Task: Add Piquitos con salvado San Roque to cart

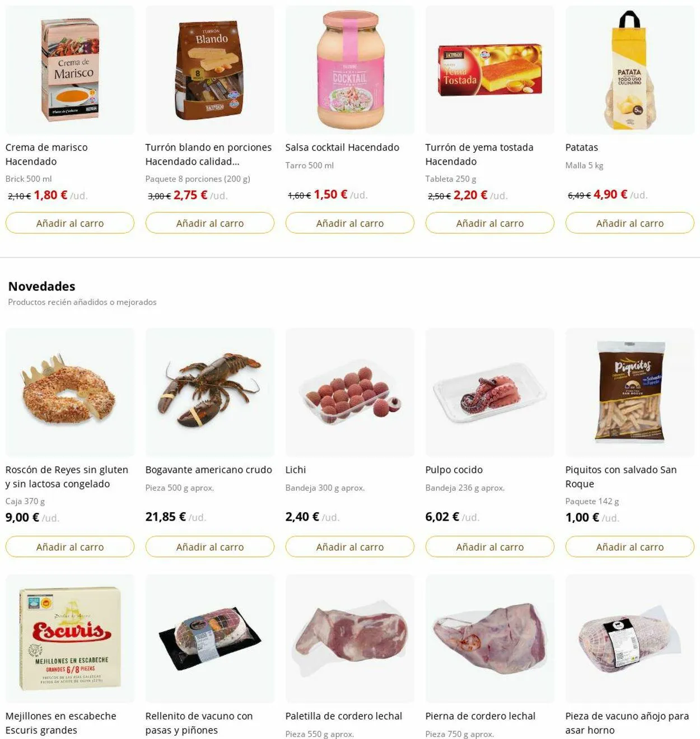Action: click(x=630, y=546)
